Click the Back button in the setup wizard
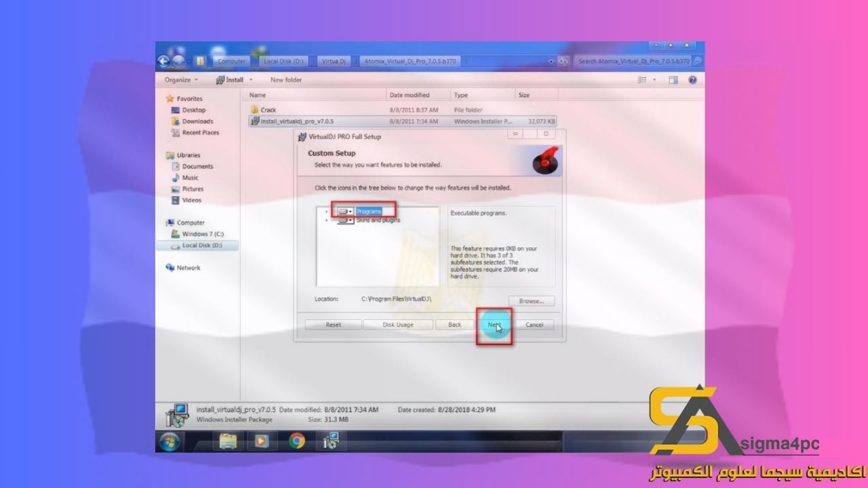Screen dimensions: 868x488 [454, 325]
